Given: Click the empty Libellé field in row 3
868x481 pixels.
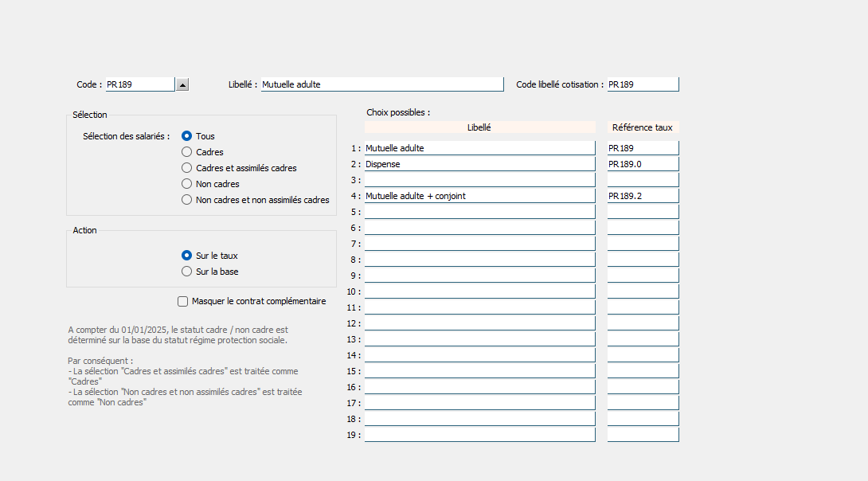Looking at the screenshot, I should (x=479, y=180).
